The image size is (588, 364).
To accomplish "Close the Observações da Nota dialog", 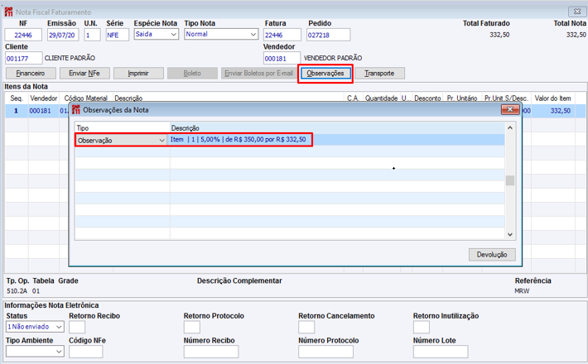I will point(510,109).
